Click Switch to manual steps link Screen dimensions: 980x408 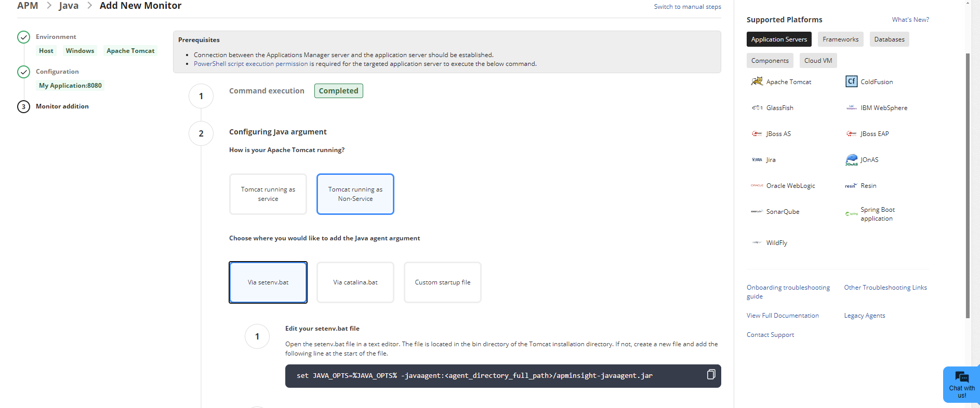coord(687,7)
